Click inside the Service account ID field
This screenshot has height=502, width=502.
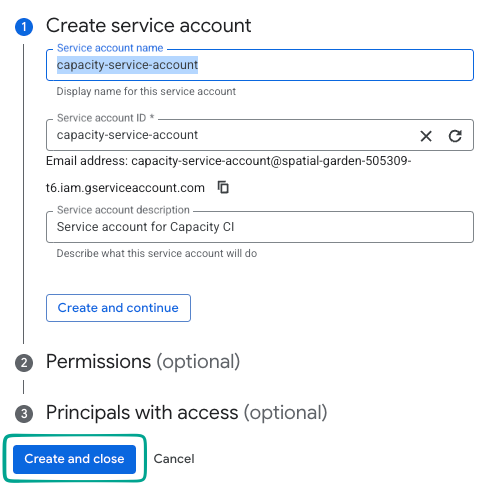point(232,135)
